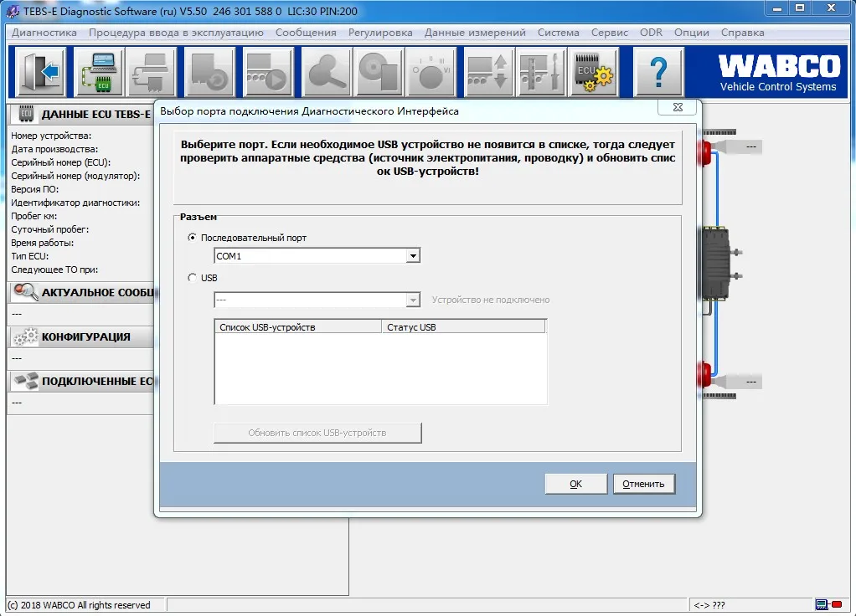The image size is (856, 616).
Task: Open the Система menu
Action: coord(558,32)
